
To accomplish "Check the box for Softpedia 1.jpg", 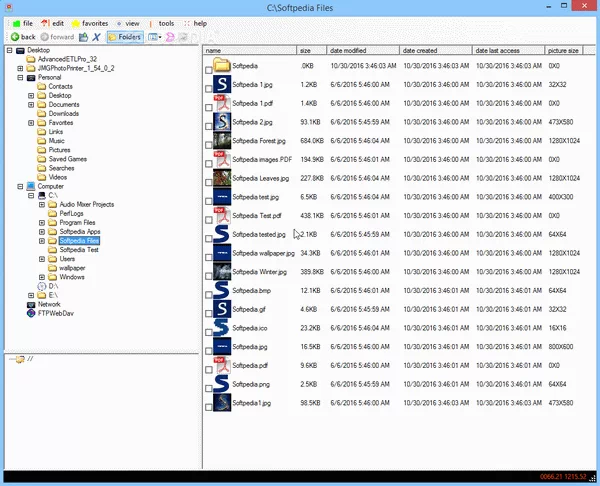I will coord(209,88).
